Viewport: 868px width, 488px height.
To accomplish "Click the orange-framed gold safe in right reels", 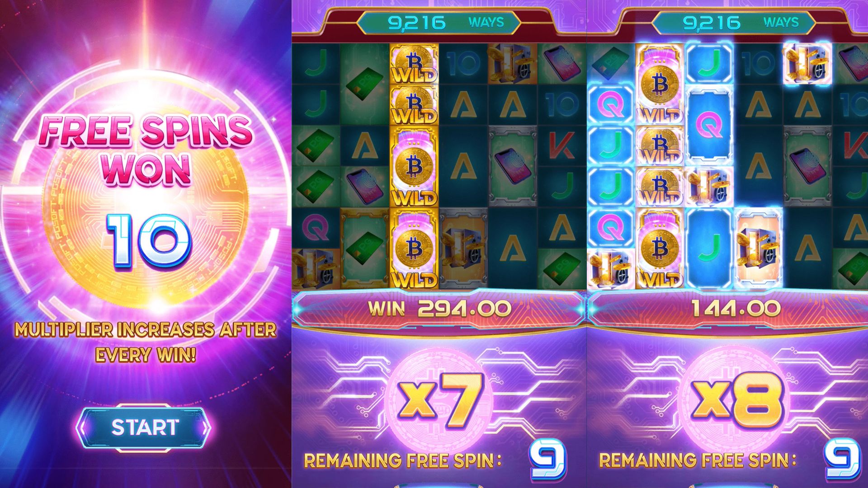I will click(758, 248).
